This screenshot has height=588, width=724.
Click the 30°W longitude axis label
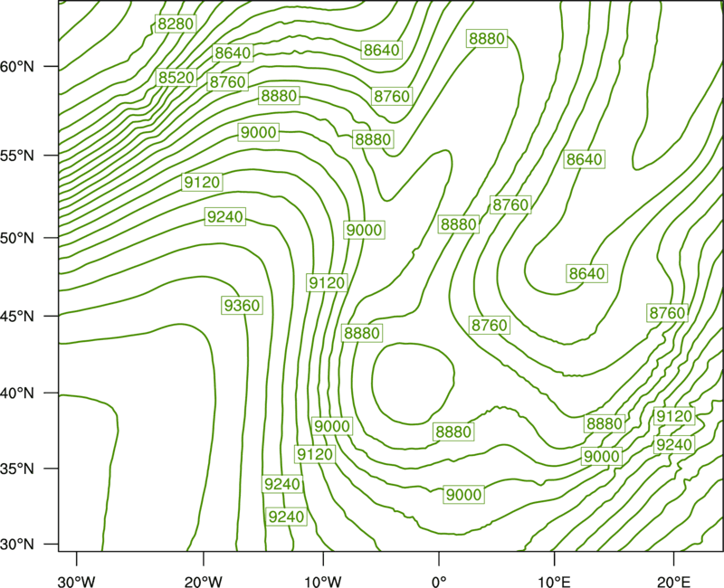pyautogui.click(x=76, y=581)
